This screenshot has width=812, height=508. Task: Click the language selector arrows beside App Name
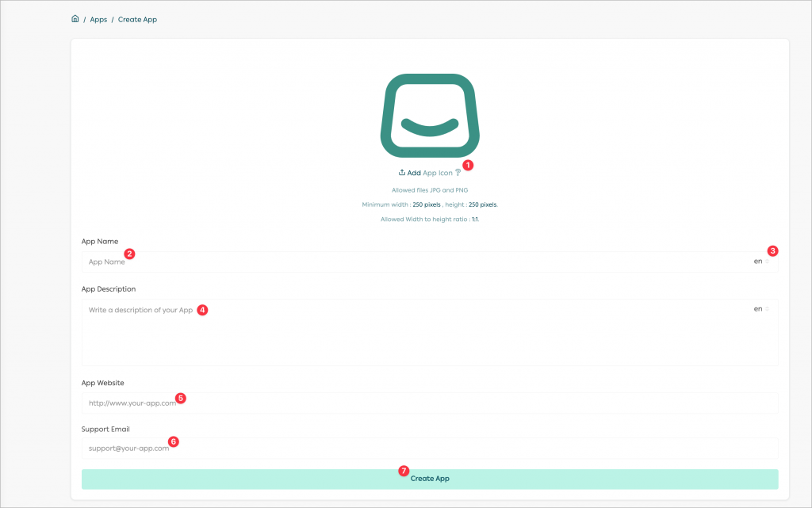point(767,262)
